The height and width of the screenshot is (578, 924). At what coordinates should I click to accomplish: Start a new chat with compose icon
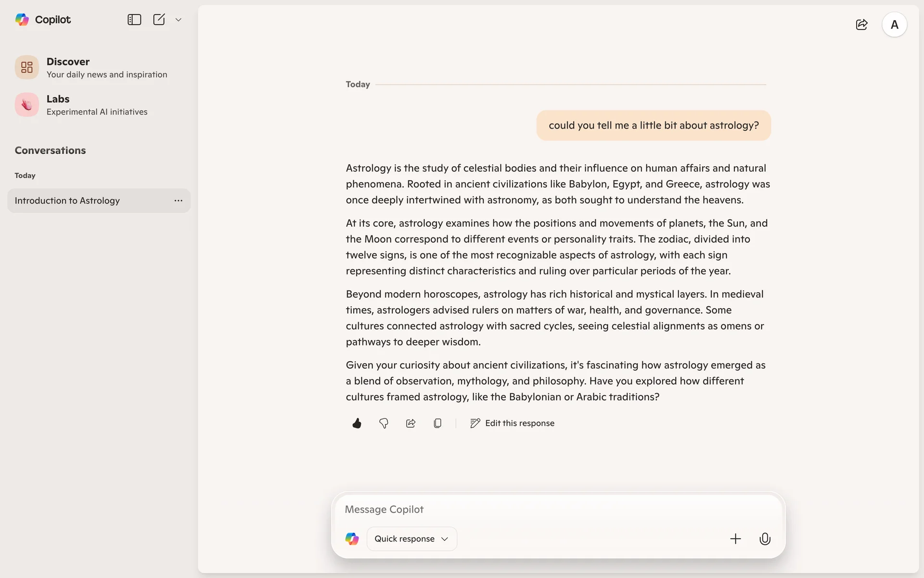point(159,20)
